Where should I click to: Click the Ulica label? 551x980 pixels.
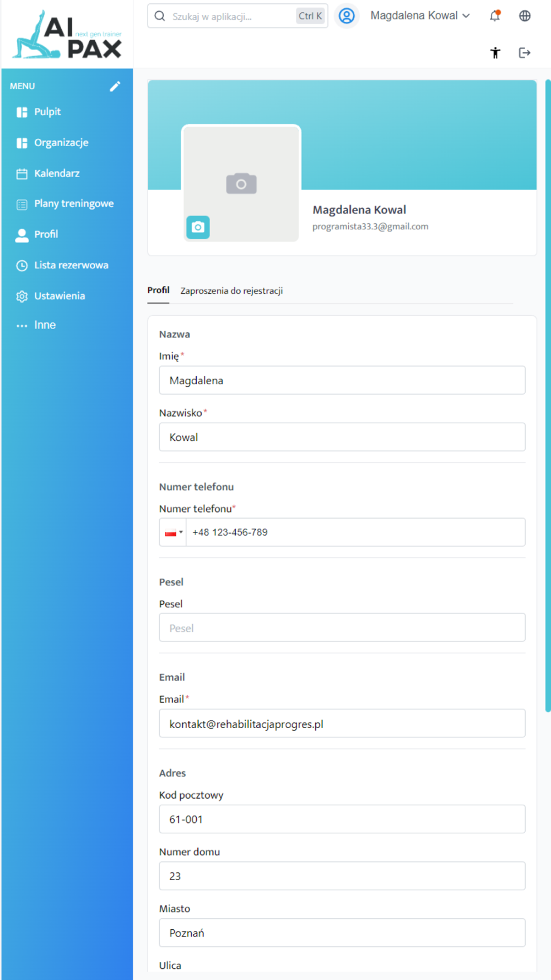click(x=170, y=965)
